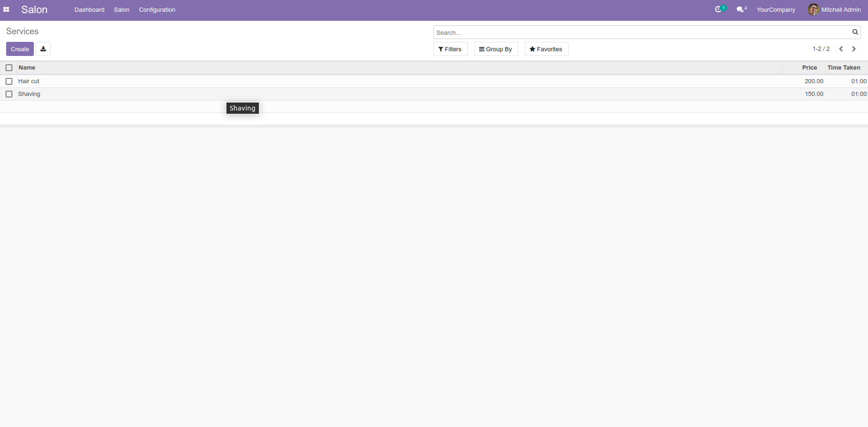Click the Hair cut 01:00 time cell
This screenshot has height=427, width=868.
coord(859,81)
